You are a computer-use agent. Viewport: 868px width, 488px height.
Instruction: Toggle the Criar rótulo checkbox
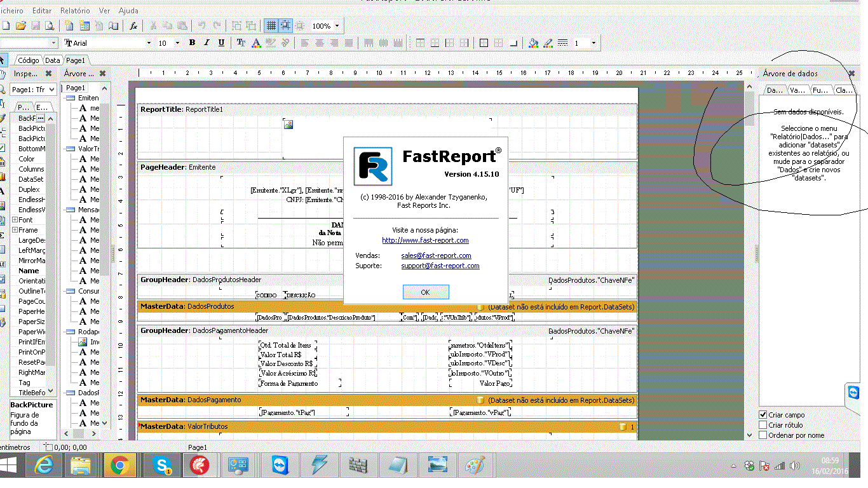tap(763, 425)
